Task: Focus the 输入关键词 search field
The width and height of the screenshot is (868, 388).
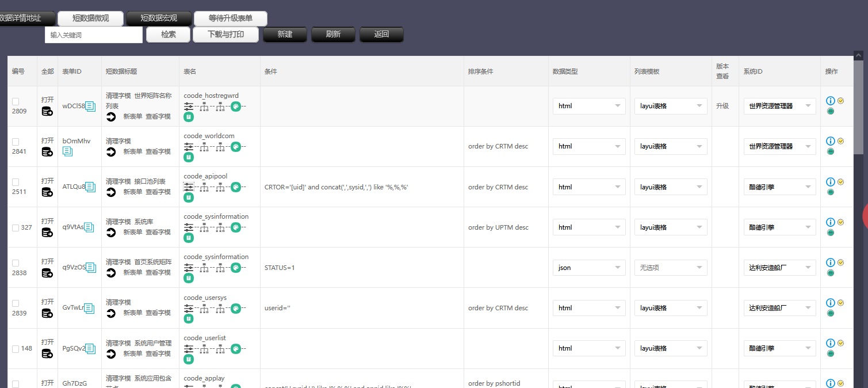Action: pos(94,35)
